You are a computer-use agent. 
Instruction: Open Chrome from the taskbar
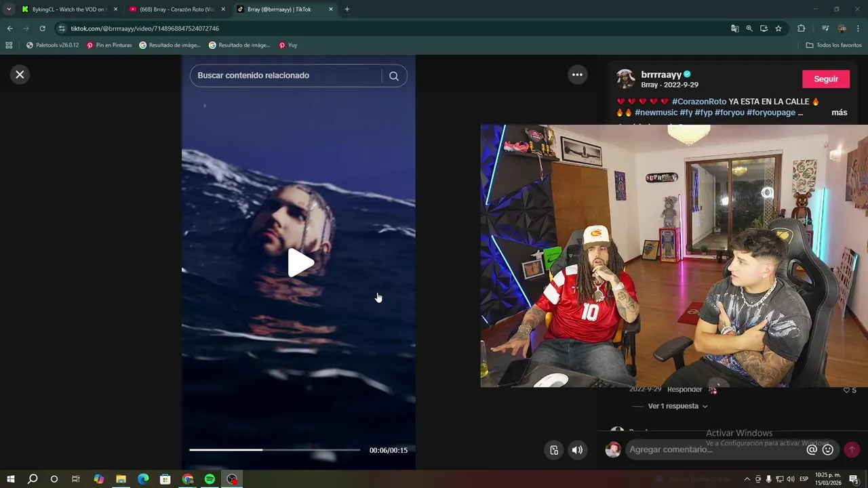pyautogui.click(x=188, y=479)
